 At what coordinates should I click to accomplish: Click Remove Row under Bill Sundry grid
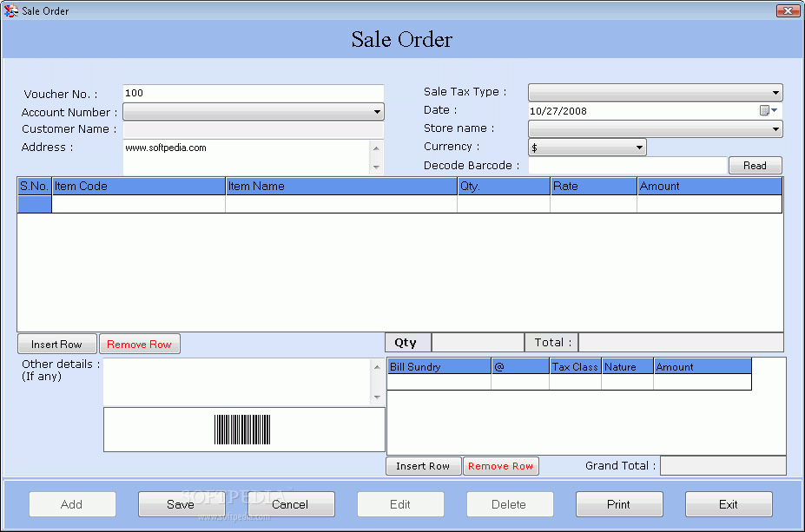[500, 466]
